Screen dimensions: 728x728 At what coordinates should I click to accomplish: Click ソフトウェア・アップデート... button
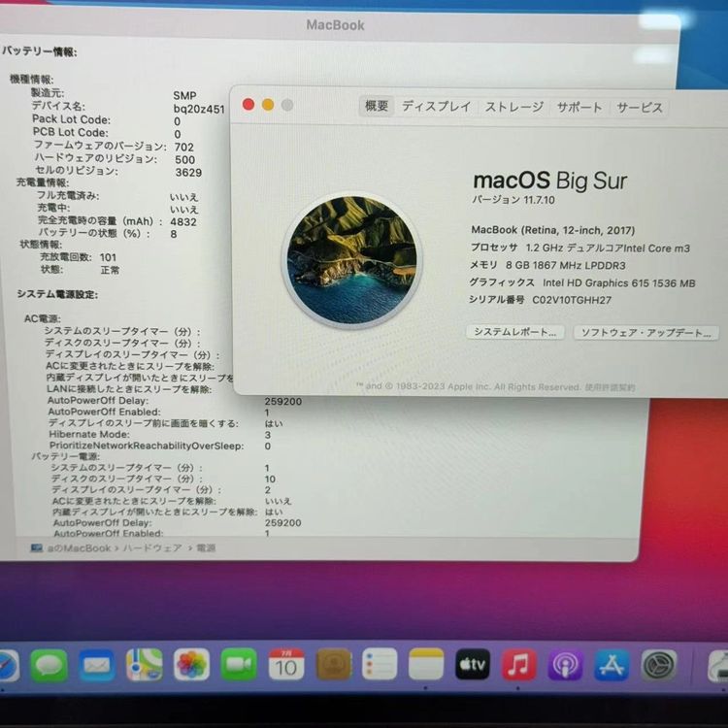(645, 333)
